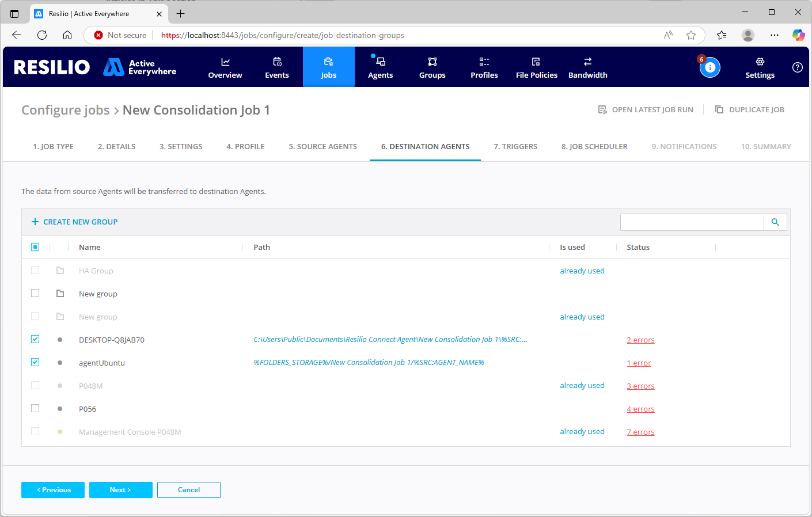Click the agent search input field

click(x=692, y=222)
